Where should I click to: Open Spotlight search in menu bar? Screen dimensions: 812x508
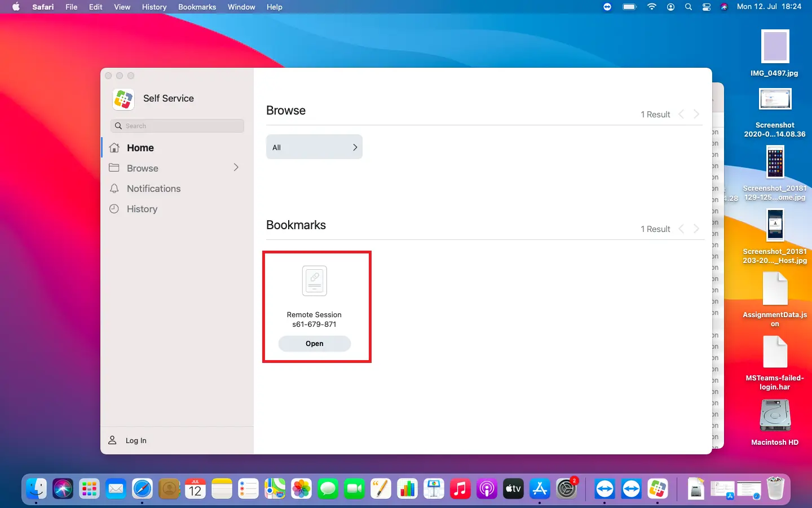click(x=689, y=7)
